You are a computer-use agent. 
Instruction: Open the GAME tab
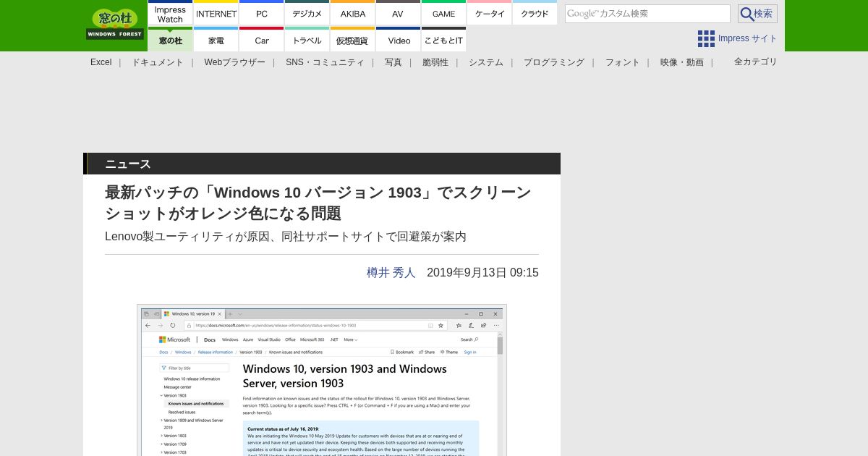click(x=443, y=13)
